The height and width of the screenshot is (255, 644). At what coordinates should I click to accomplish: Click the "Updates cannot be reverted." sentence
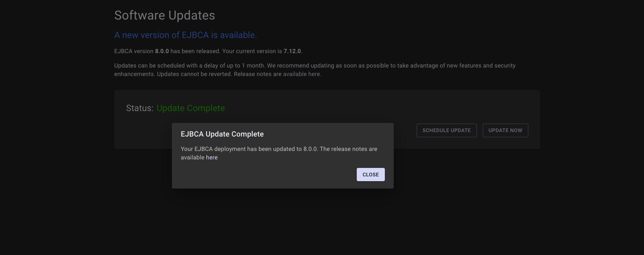point(194,74)
